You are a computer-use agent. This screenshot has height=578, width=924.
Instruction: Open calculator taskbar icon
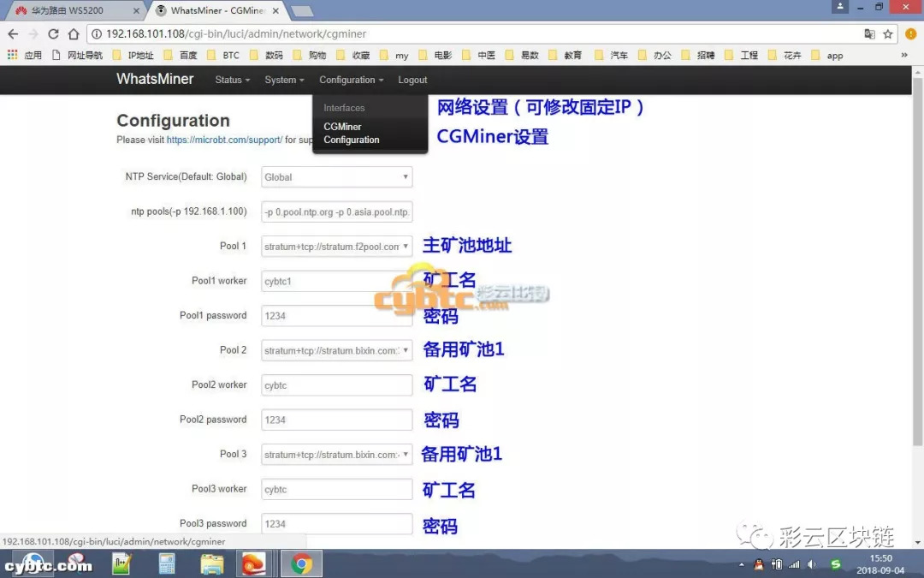tap(167, 564)
